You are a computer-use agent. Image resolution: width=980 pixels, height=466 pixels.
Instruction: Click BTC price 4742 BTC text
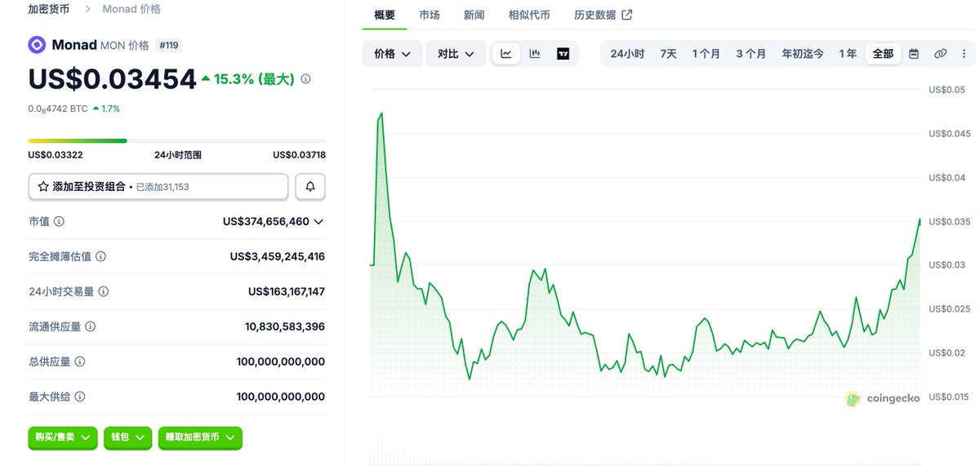57,109
